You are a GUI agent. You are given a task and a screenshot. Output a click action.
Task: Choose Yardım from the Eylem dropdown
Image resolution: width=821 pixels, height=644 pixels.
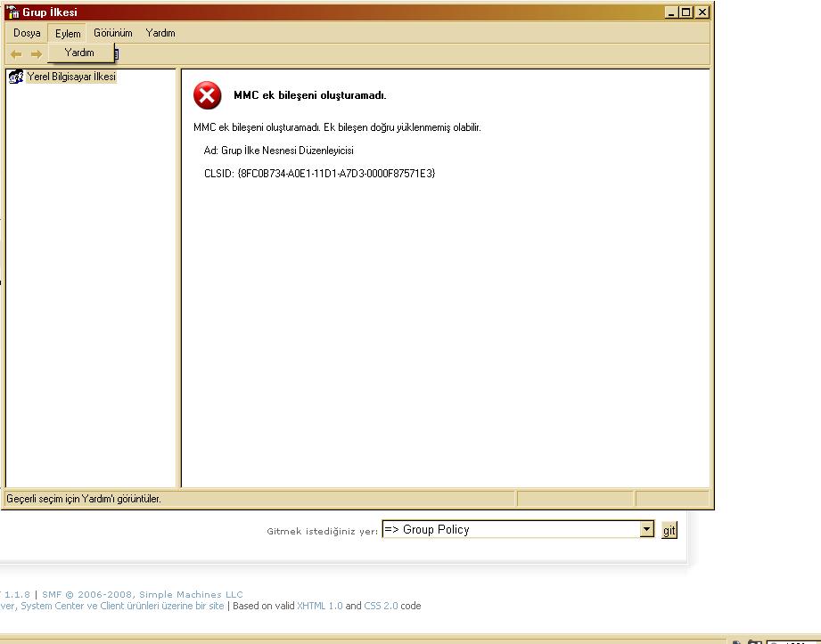click(x=79, y=53)
